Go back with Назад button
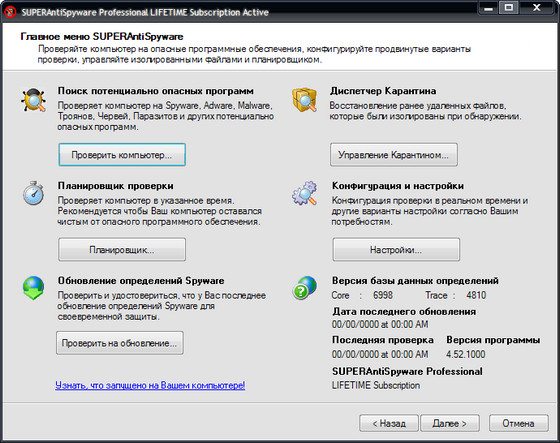 pyautogui.click(x=389, y=423)
